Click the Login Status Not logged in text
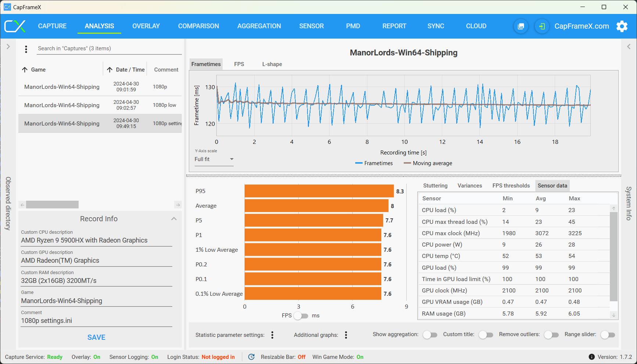 [218, 357]
